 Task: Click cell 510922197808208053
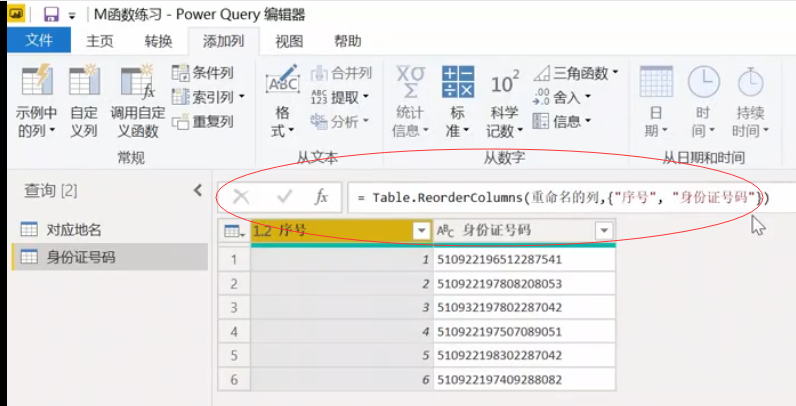click(524, 284)
